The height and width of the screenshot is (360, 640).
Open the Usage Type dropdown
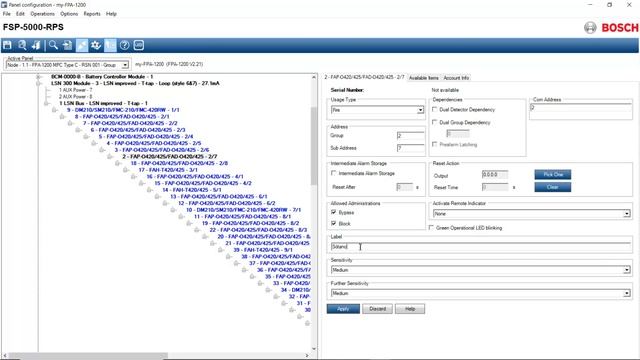pos(420,110)
